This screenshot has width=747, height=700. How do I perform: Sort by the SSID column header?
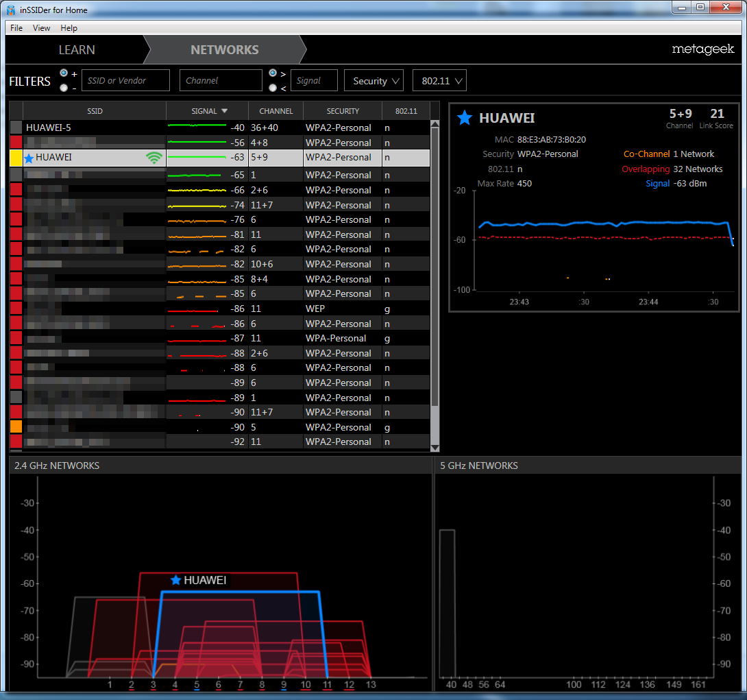click(x=95, y=111)
